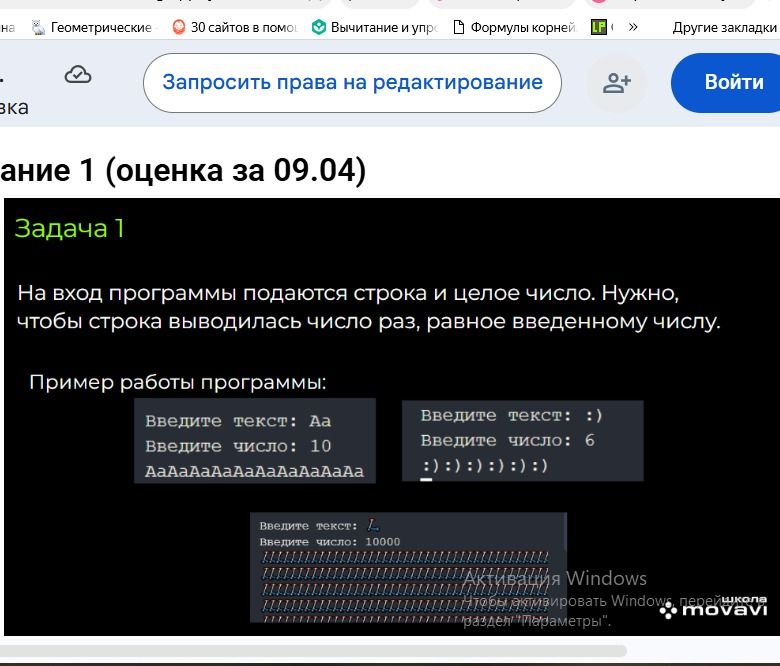Viewport: 780px width, 666px height.
Task: Click the green LP bookmark icon
Action: click(598, 27)
